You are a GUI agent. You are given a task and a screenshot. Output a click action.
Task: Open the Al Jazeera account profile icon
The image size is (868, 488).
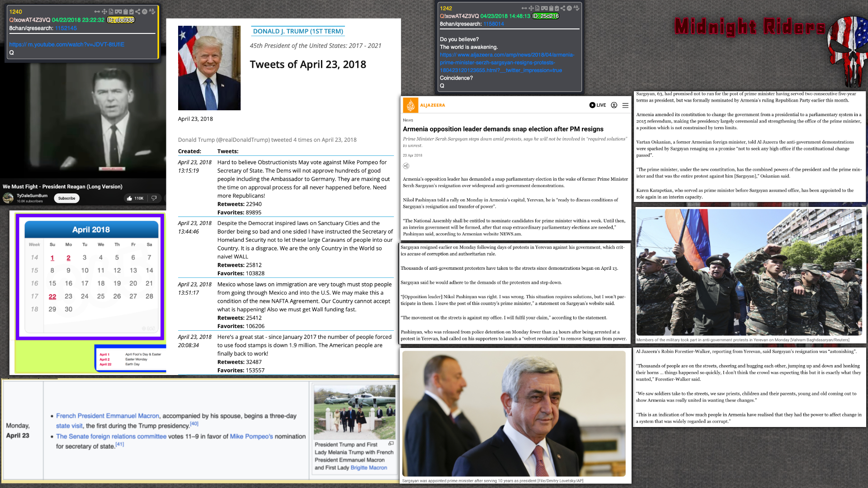tap(614, 105)
